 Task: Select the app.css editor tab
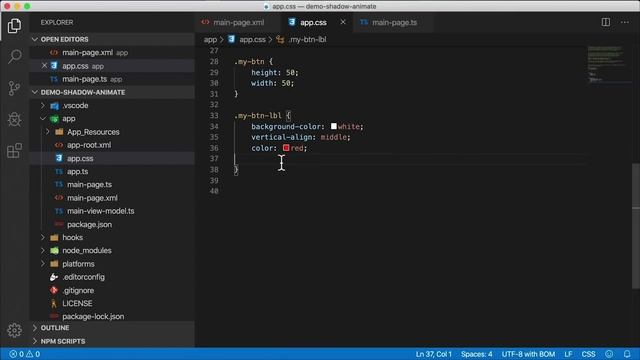click(x=313, y=22)
